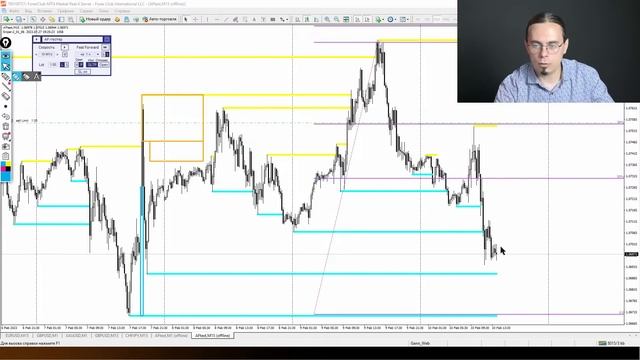
Task: Pick the magenta color swatch
Action: tap(3, 169)
